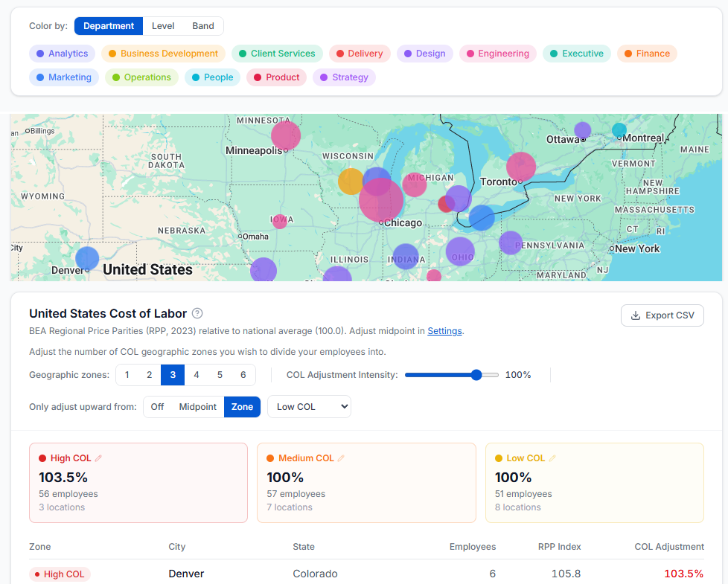Image resolution: width=728 pixels, height=584 pixels.
Task: Toggle the Finance department chip
Action: 647,54
